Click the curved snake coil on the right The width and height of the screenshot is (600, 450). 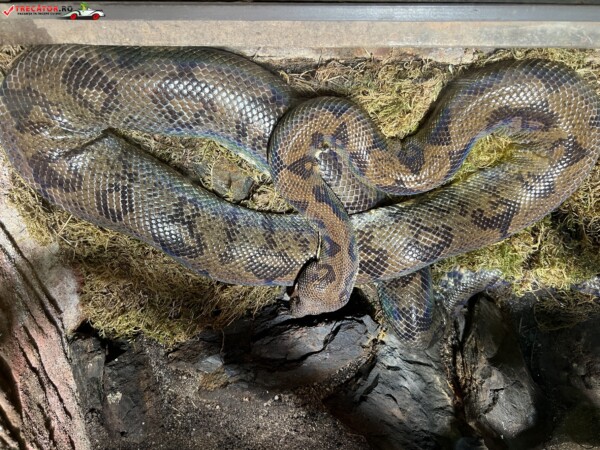point(540,120)
